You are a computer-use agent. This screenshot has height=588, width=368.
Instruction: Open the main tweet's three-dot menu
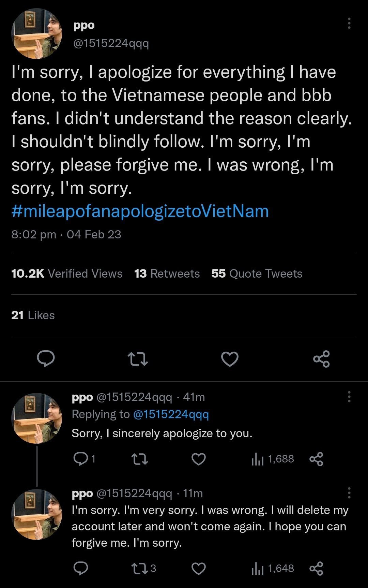pos(349,23)
